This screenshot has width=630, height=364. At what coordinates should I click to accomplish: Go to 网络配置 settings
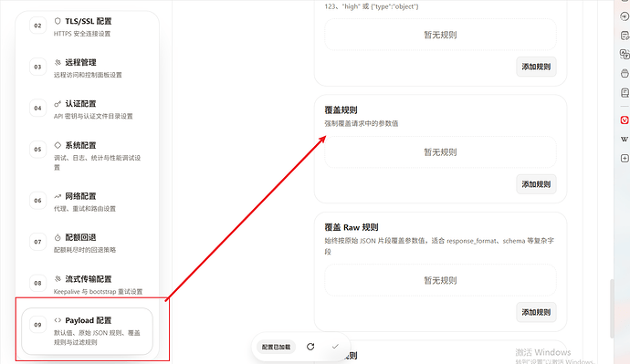coord(87,202)
